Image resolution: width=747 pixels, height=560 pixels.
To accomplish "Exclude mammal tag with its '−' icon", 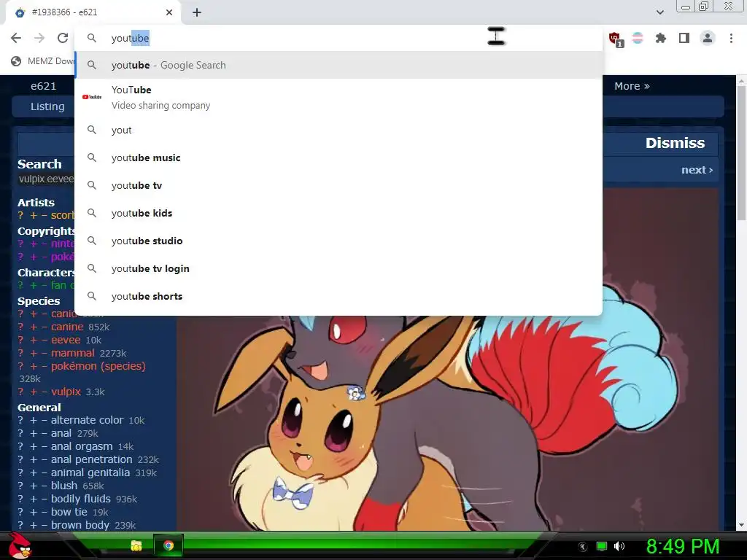I will pyautogui.click(x=44, y=354).
